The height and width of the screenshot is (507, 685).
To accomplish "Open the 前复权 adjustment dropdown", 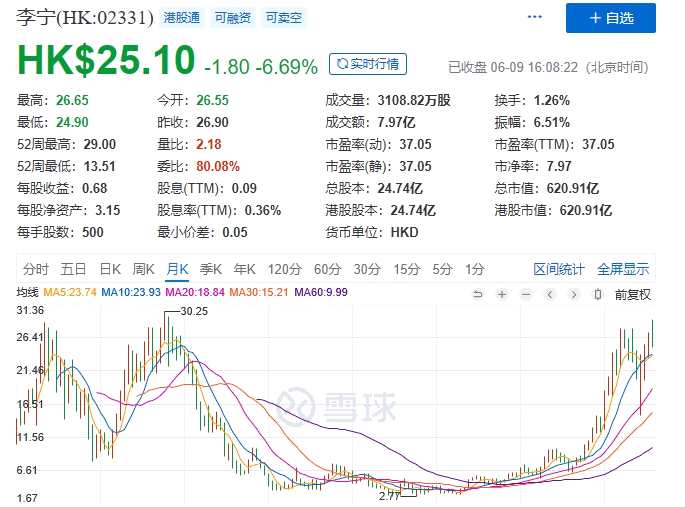I will (x=633, y=295).
